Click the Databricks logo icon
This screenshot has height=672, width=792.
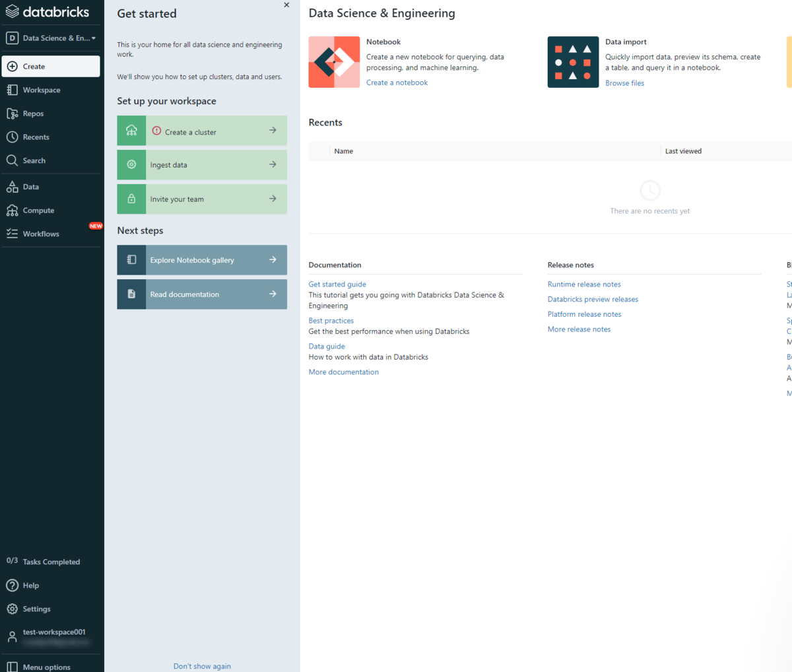tap(12, 11)
